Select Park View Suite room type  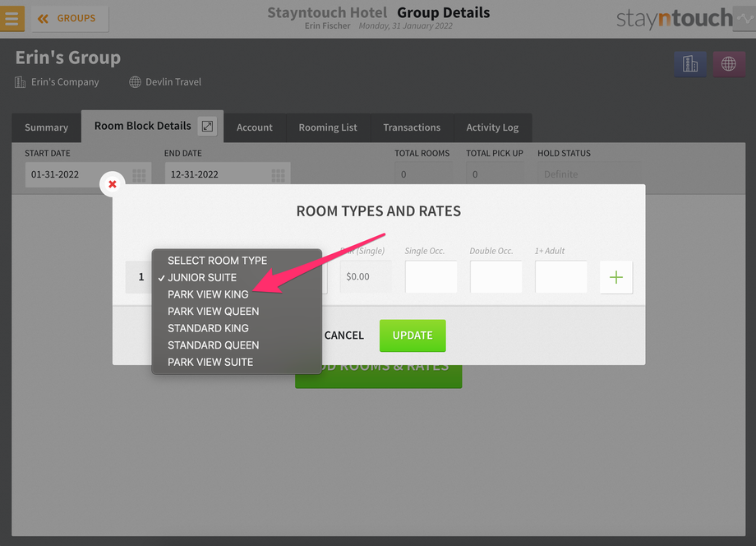click(237, 362)
